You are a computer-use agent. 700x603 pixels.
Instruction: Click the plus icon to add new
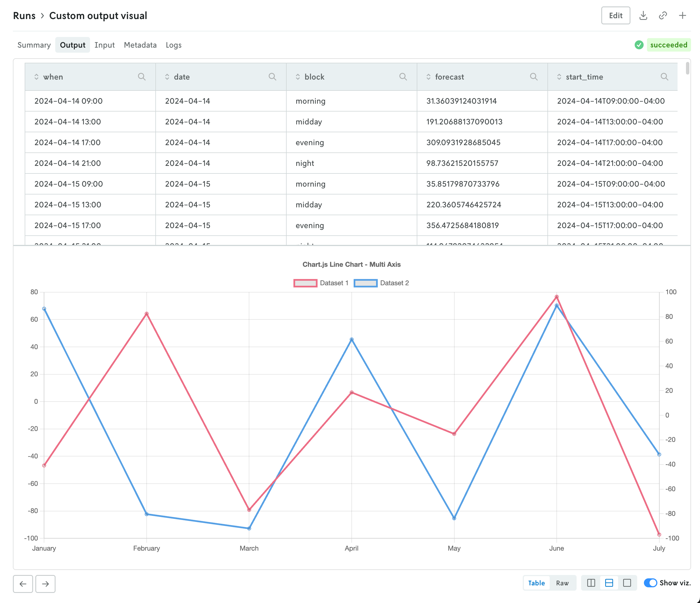(682, 15)
